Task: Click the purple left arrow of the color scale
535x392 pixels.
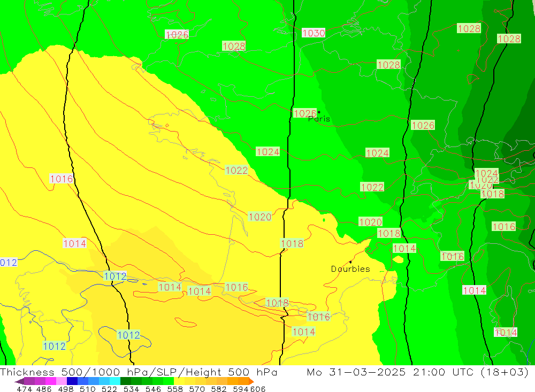Action: click(x=19, y=381)
